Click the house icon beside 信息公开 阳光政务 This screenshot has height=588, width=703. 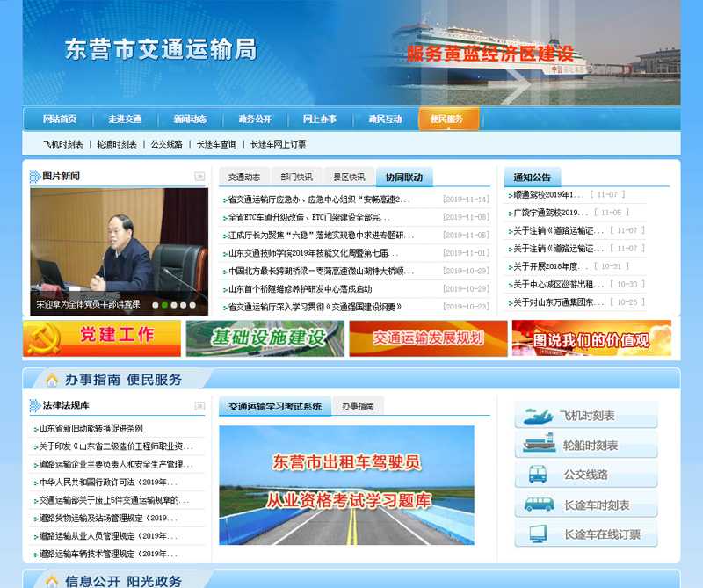pyautogui.click(x=52, y=581)
